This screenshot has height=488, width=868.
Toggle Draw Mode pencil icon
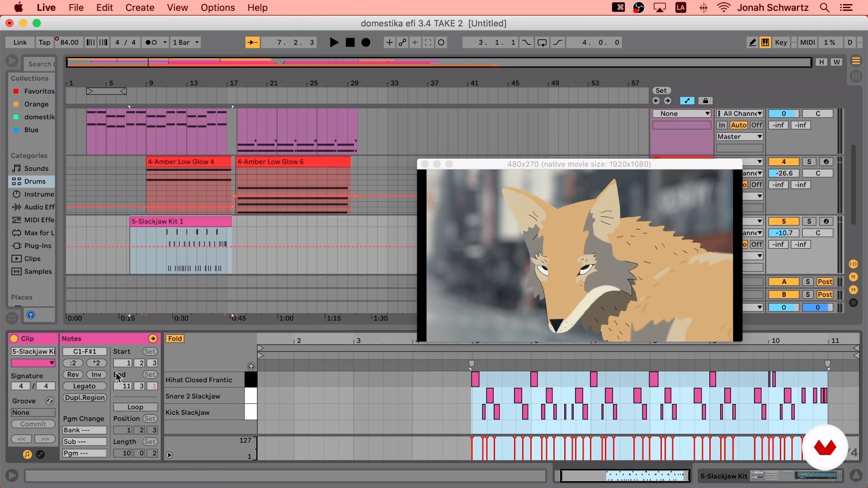click(752, 42)
